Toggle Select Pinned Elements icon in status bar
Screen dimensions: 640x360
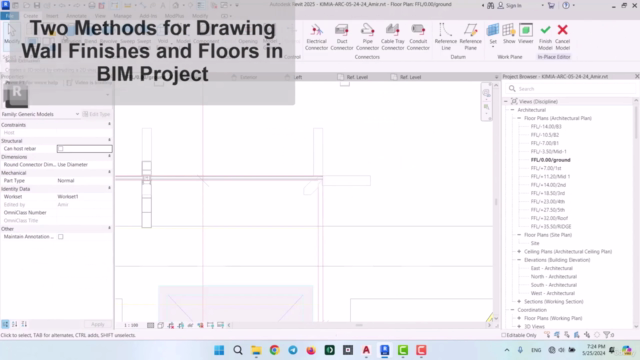click(x=567, y=335)
